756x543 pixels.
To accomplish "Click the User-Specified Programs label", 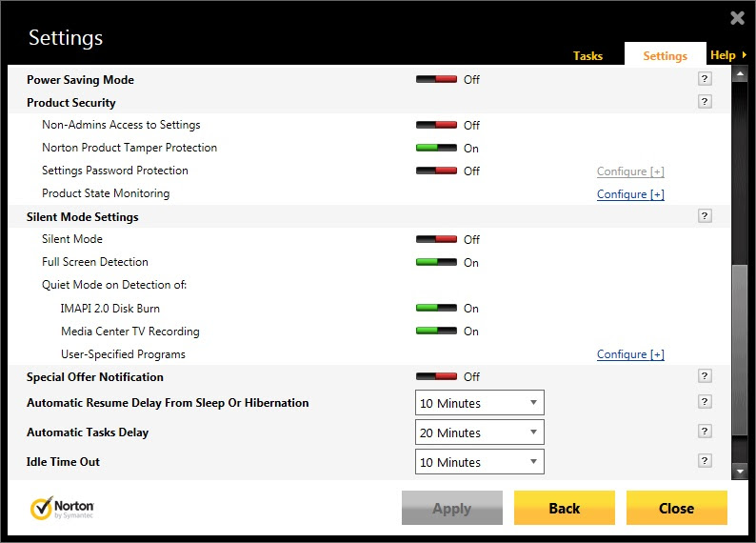I will [x=123, y=354].
